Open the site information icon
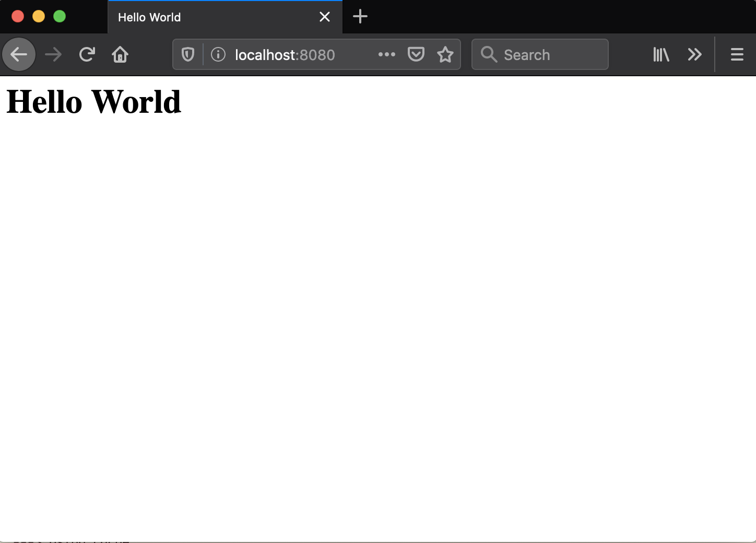Screen dimensions: 756x543 [218, 54]
